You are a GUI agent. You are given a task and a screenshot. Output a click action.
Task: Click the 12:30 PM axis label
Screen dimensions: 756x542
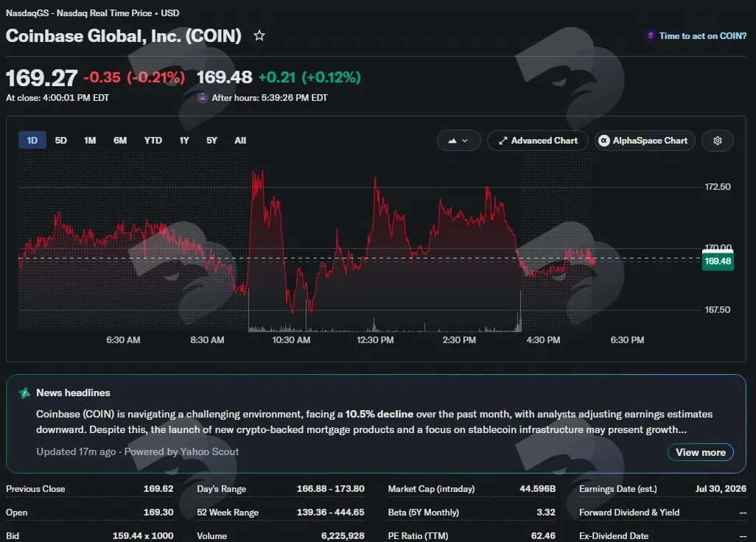(375, 340)
